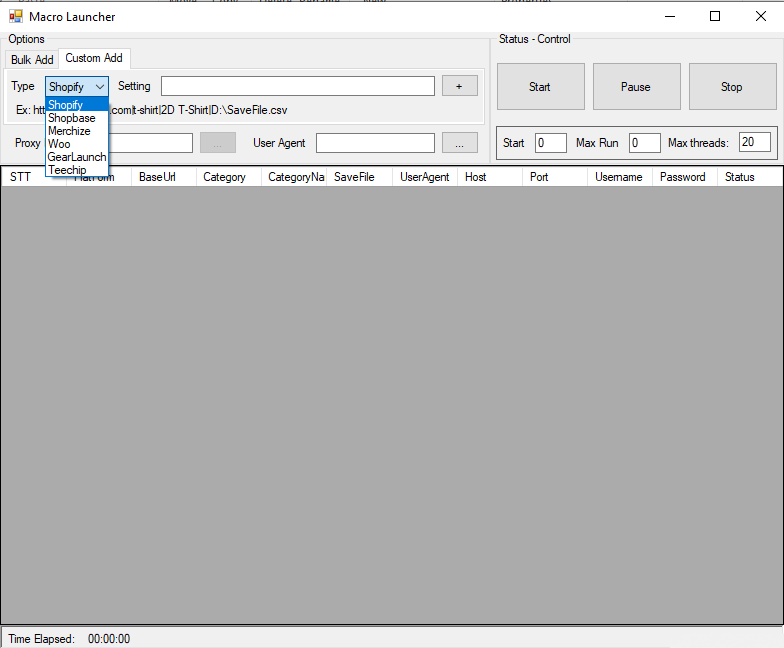The height and width of the screenshot is (648, 784).
Task: Edit the Max threads value field
Action: pyautogui.click(x=754, y=143)
